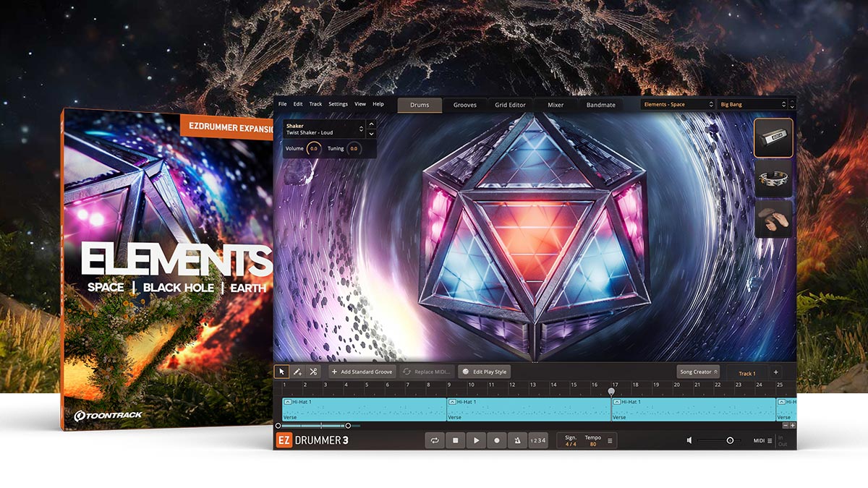Collapse the Hi-Hat 1 block at bar 17

(x=617, y=401)
